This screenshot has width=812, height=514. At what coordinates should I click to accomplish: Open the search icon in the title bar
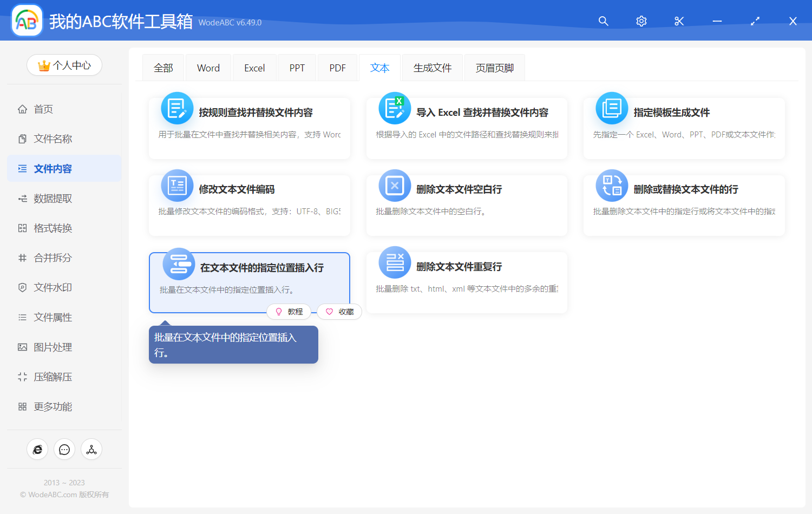[603, 21]
